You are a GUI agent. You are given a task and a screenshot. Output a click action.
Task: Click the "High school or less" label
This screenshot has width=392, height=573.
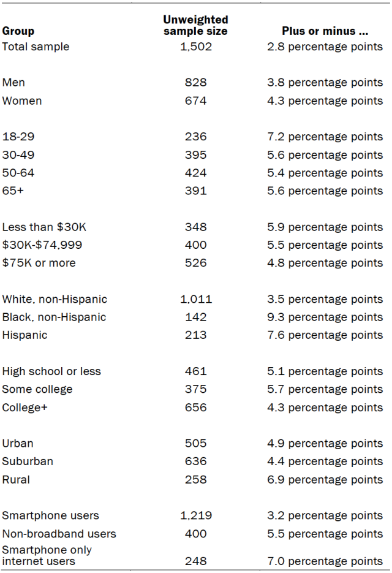(x=51, y=371)
